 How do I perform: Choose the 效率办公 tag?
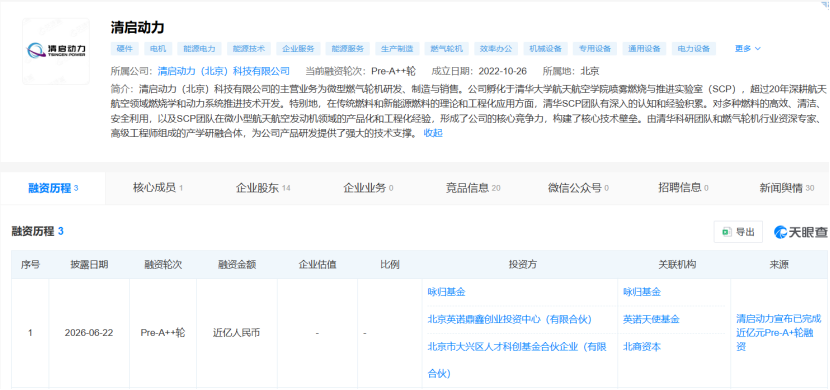point(496,49)
